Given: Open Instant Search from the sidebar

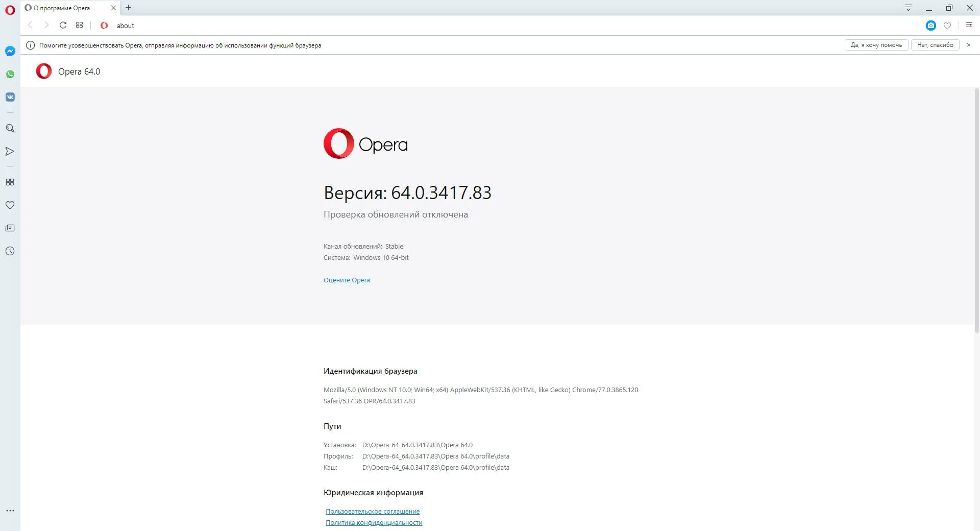Looking at the screenshot, I should click(10, 128).
